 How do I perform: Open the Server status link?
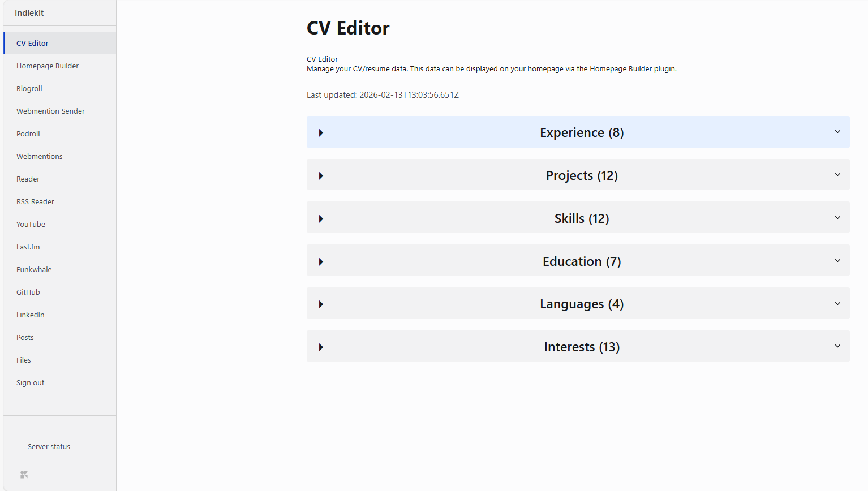tap(49, 447)
